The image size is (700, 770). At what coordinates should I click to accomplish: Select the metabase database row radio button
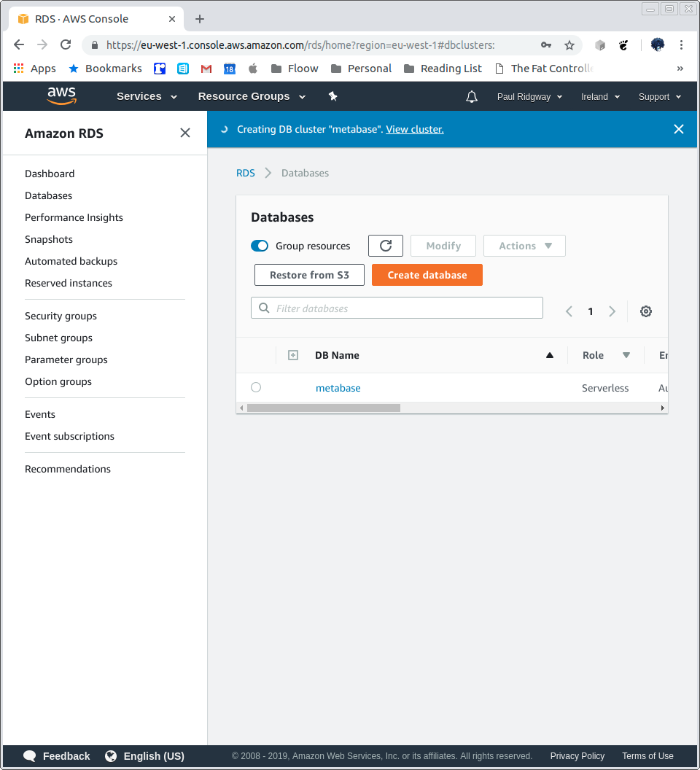[x=255, y=387]
